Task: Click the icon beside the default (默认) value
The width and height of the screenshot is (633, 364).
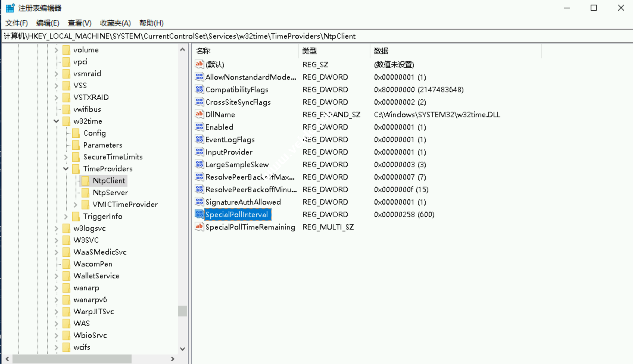Action: (199, 64)
